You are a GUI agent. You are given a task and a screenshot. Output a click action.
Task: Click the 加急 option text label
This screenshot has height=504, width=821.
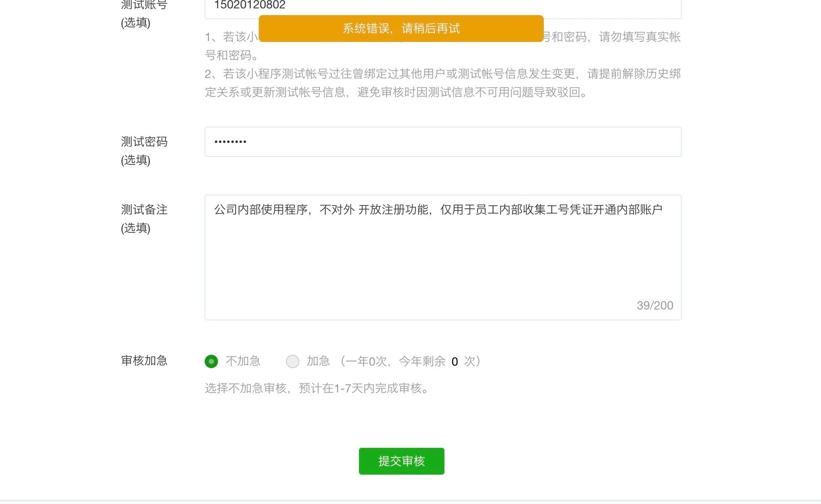pos(318,361)
